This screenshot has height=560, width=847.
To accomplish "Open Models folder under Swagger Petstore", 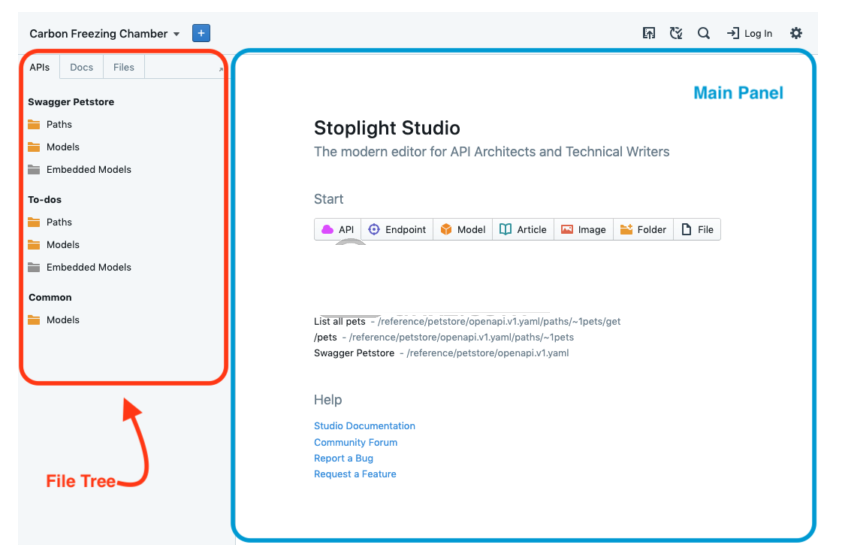I will point(53,147).
